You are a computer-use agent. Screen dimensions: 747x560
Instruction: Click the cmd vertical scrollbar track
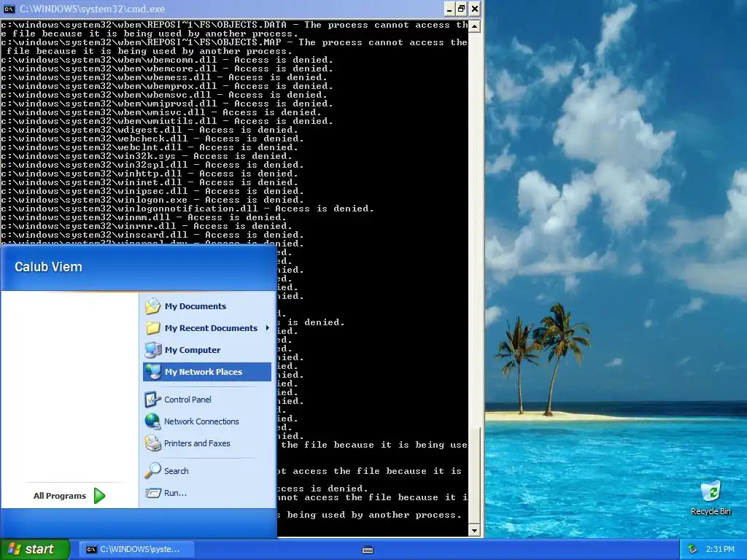(474, 228)
